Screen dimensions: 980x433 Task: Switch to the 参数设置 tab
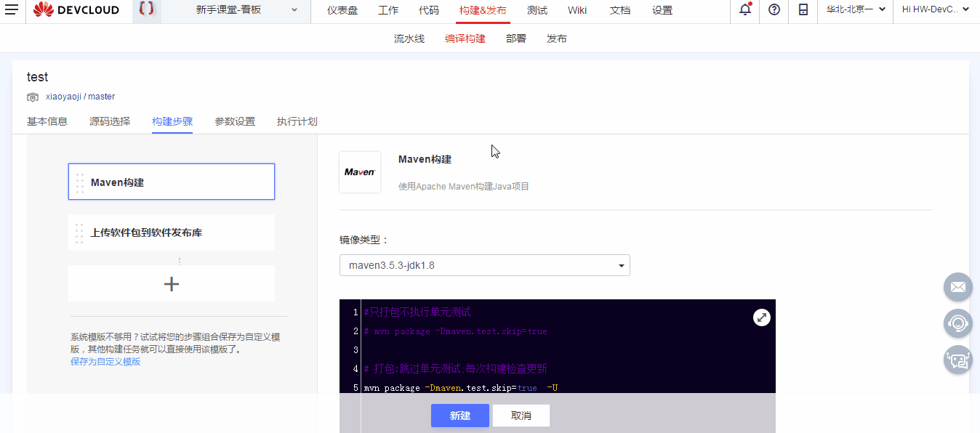[x=236, y=121]
